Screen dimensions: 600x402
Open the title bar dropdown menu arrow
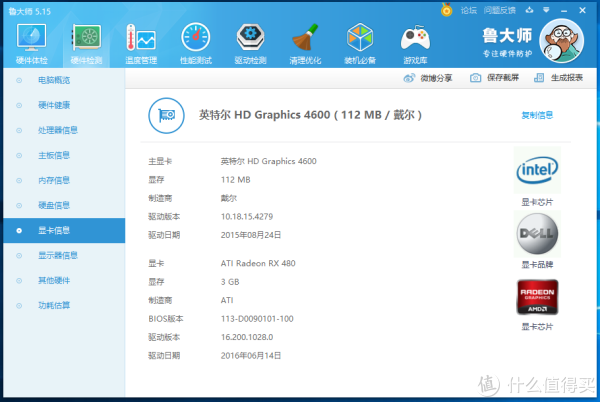546,10
